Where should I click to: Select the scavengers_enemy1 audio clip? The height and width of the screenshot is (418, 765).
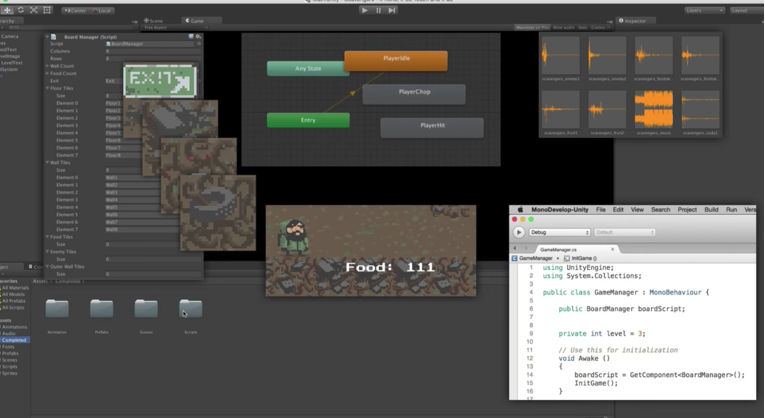tap(560, 59)
